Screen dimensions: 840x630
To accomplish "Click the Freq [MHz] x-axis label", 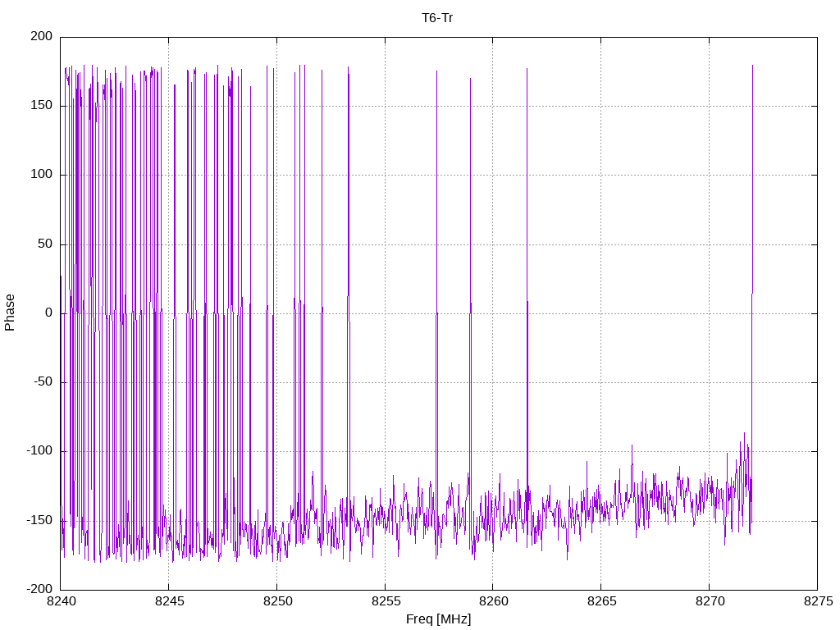I will click(438, 619).
